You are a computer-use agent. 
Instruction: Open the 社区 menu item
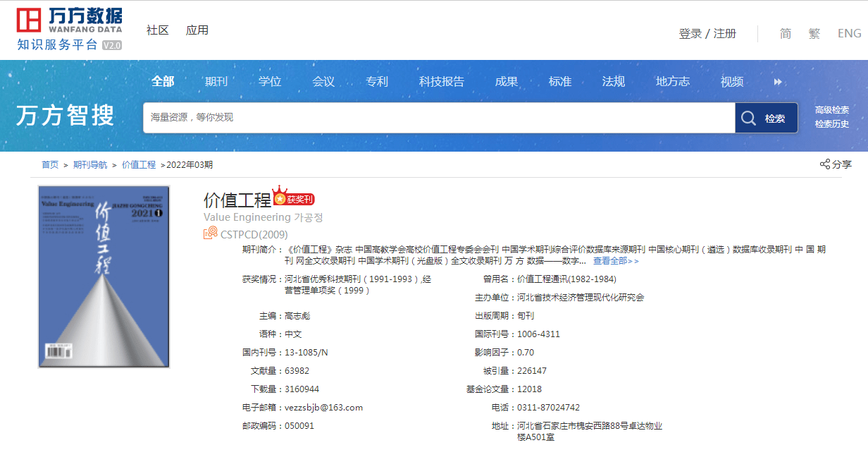coord(158,30)
